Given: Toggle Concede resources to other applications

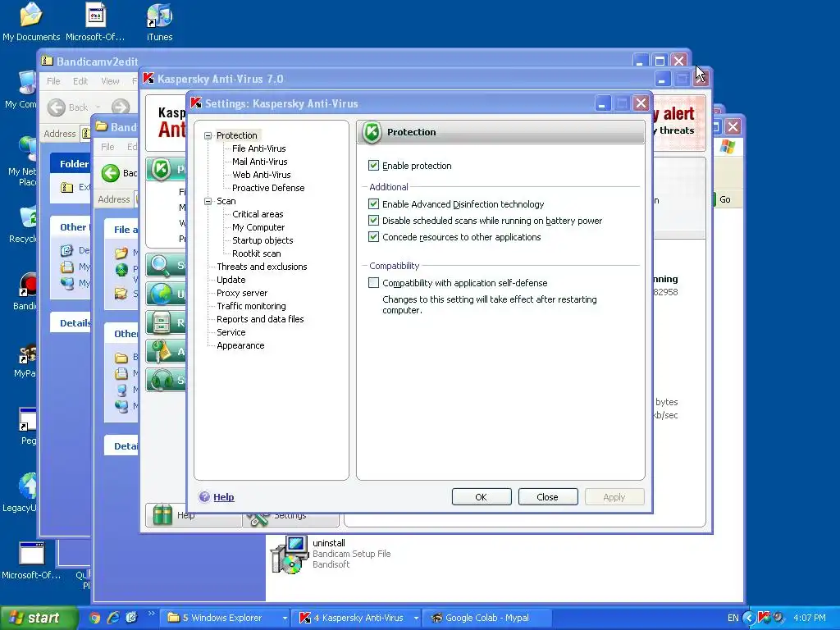Looking at the screenshot, I should [373, 237].
